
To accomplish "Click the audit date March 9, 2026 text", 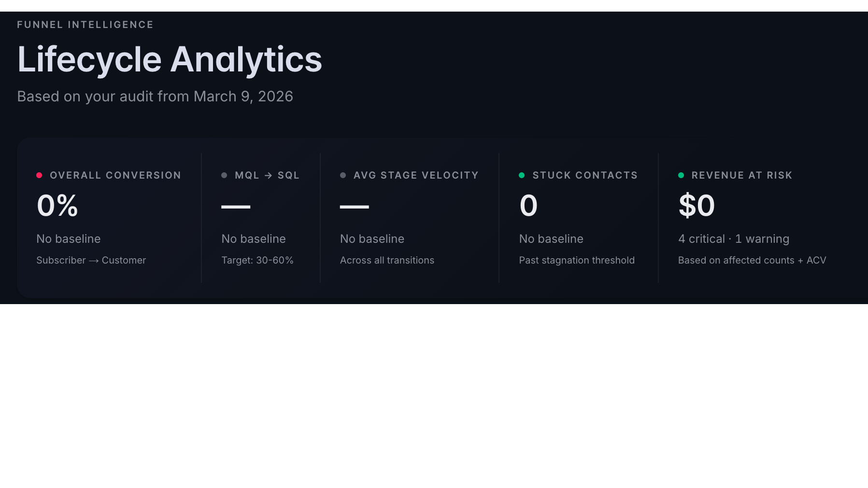I will pos(243,97).
